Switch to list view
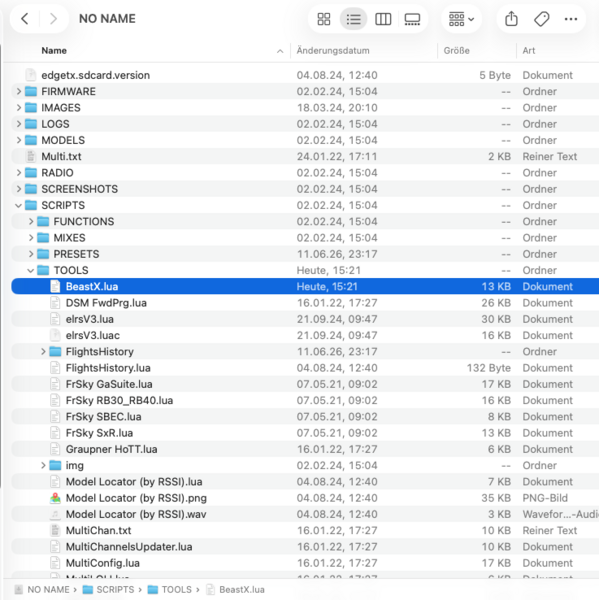Viewport: 599px width, 600px height. tap(353, 19)
